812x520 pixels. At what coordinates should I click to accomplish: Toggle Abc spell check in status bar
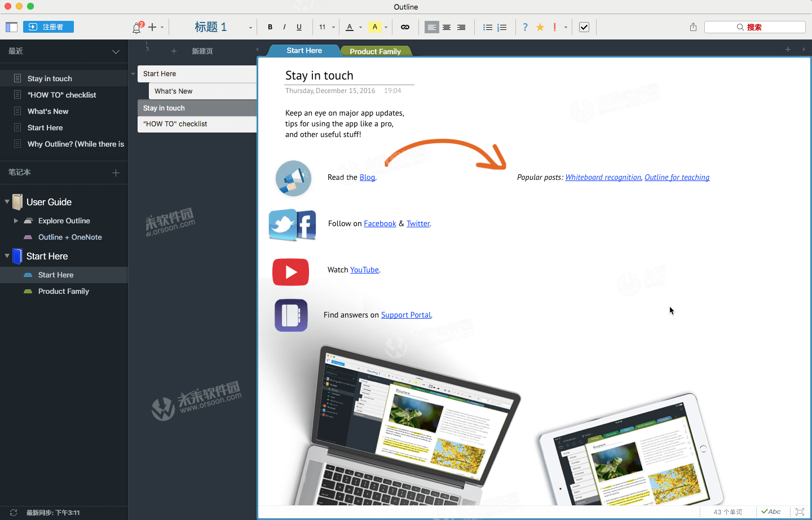tap(771, 512)
